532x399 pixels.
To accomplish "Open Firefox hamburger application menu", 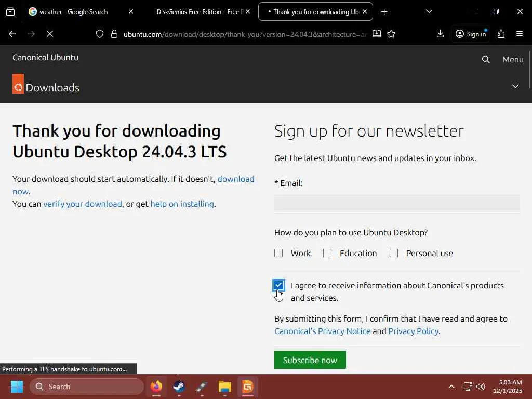I will pyautogui.click(x=520, y=34).
